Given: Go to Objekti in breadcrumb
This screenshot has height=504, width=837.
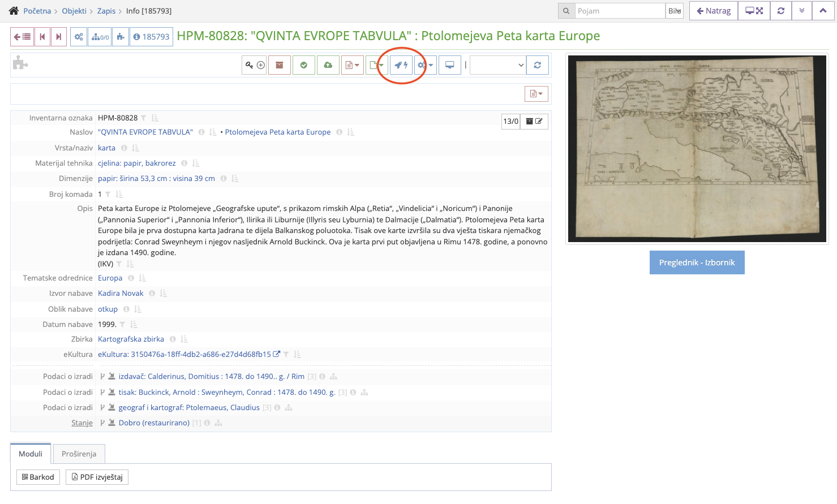Looking at the screenshot, I should 74,11.
